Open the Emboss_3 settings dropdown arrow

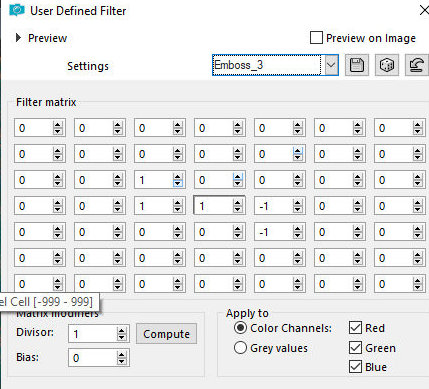pyautogui.click(x=331, y=65)
